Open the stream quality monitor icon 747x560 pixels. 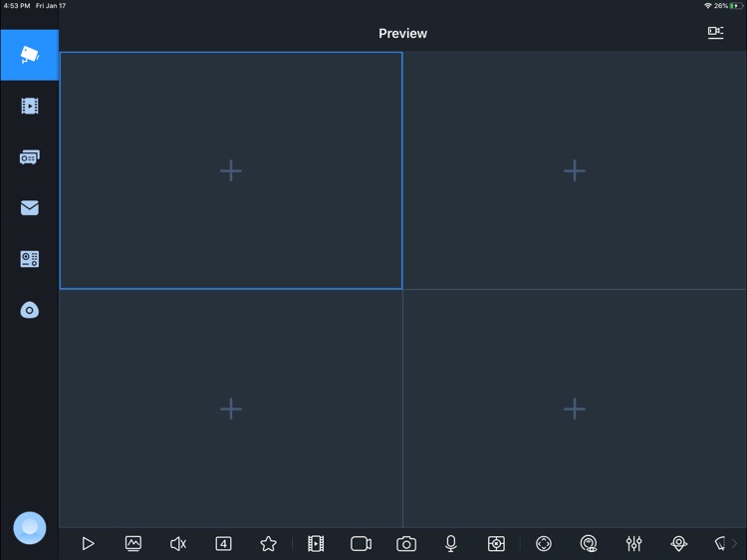point(133,543)
